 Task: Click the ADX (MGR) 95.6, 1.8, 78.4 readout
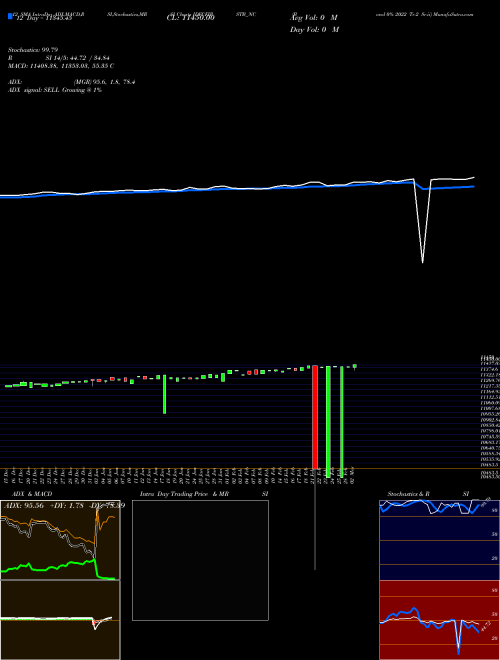pos(72,82)
